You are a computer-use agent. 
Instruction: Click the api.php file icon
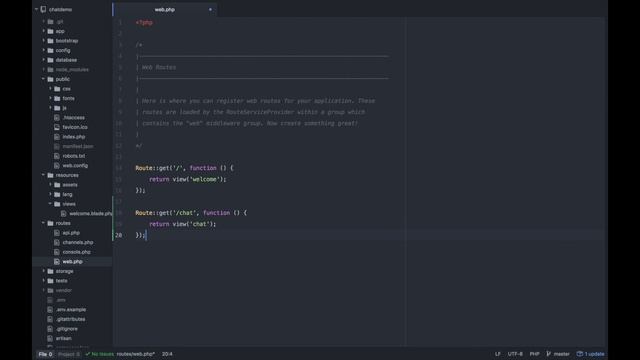tap(57, 233)
